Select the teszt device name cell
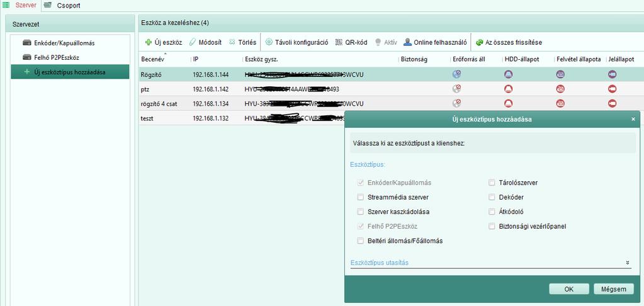 pyautogui.click(x=147, y=118)
